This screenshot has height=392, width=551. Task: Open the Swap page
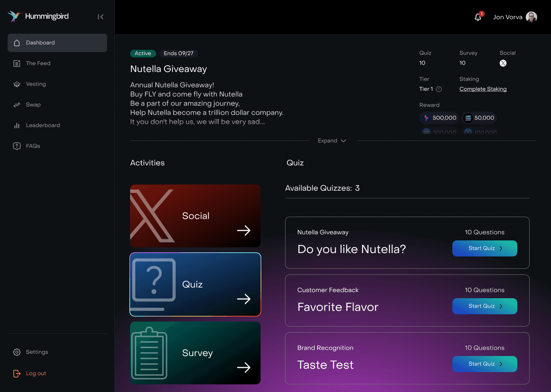33,105
